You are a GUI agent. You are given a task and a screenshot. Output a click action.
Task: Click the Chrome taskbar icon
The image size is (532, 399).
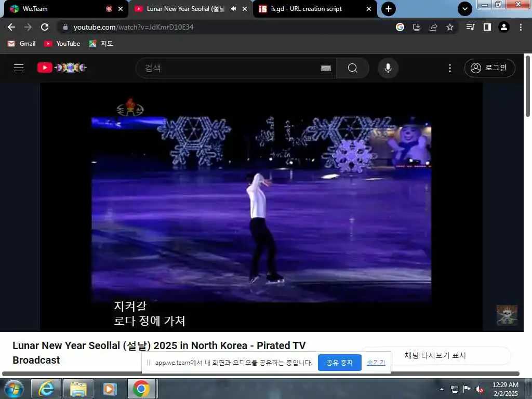tap(141, 389)
